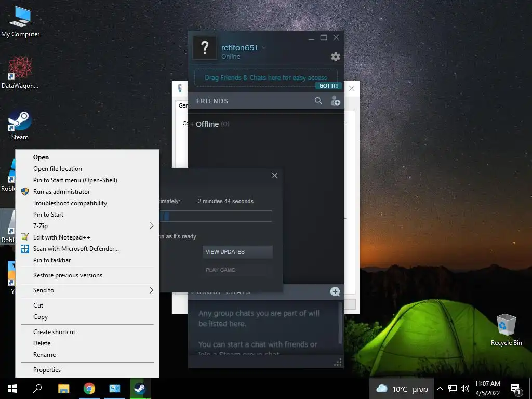Launch Google Chrome from the taskbar
Image resolution: width=532 pixels, height=399 pixels.
tap(89, 389)
